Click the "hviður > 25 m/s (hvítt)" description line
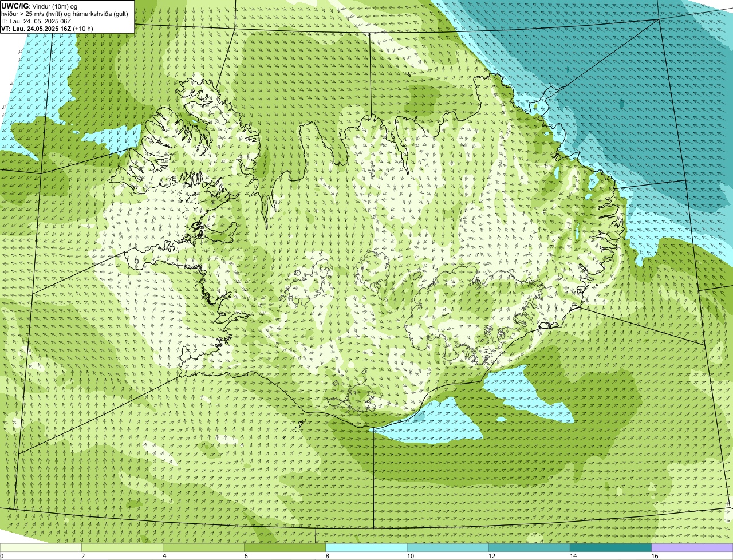The height and width of the screenshot is (560, 733). click(65, 14)
